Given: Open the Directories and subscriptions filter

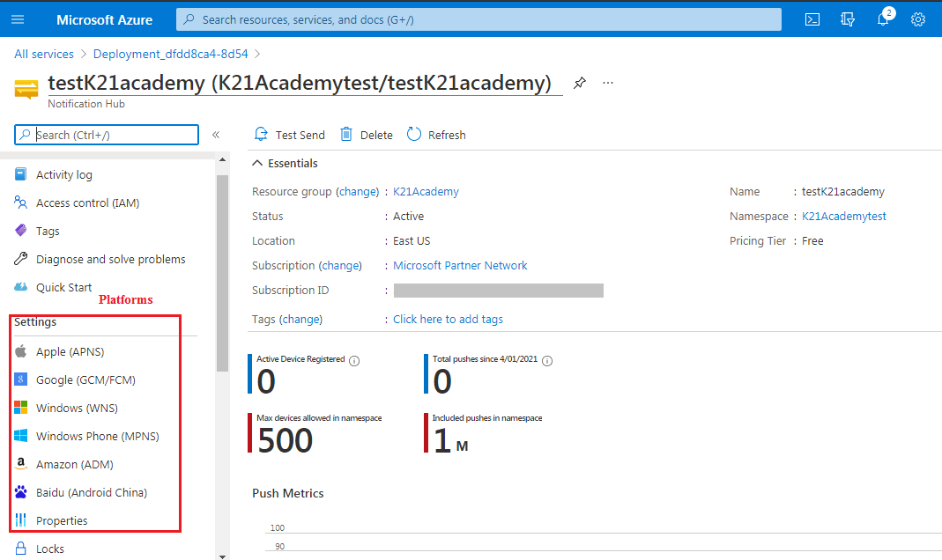Looking at the screenshot, I should (x=847, y=18).
